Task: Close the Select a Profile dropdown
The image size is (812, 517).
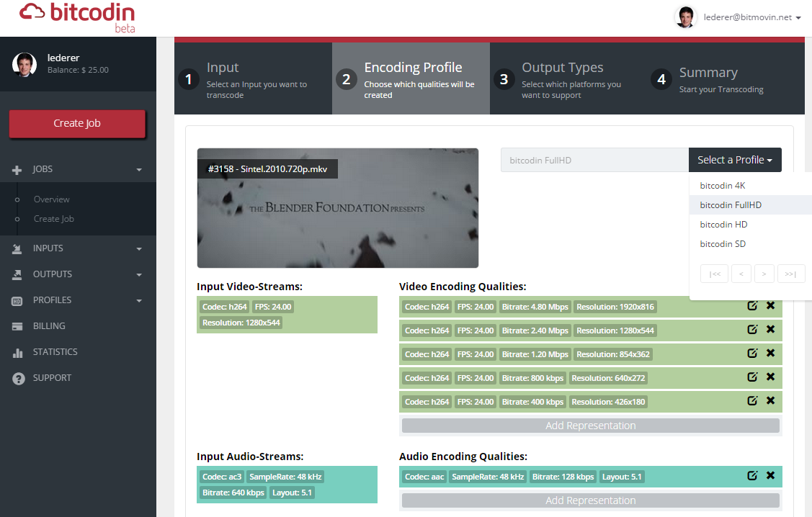Action: [x=734, y=160]
